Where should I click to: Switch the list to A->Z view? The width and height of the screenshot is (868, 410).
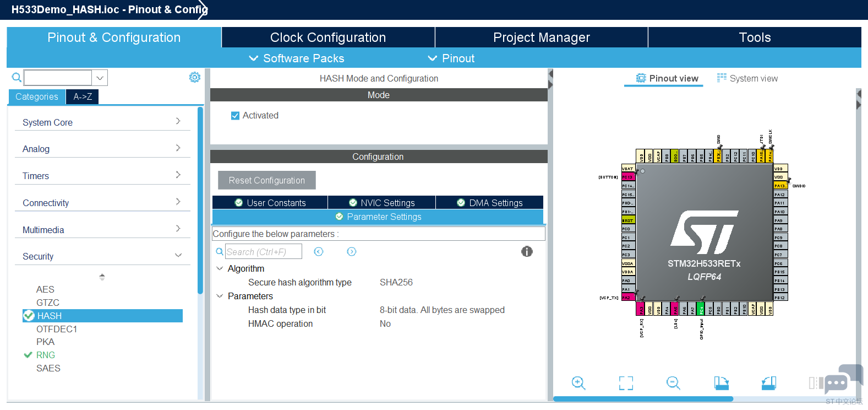coord(83,96)
